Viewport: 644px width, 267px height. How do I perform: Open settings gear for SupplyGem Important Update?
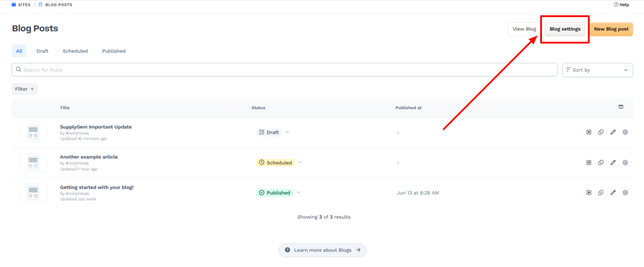tap(625, 132)
